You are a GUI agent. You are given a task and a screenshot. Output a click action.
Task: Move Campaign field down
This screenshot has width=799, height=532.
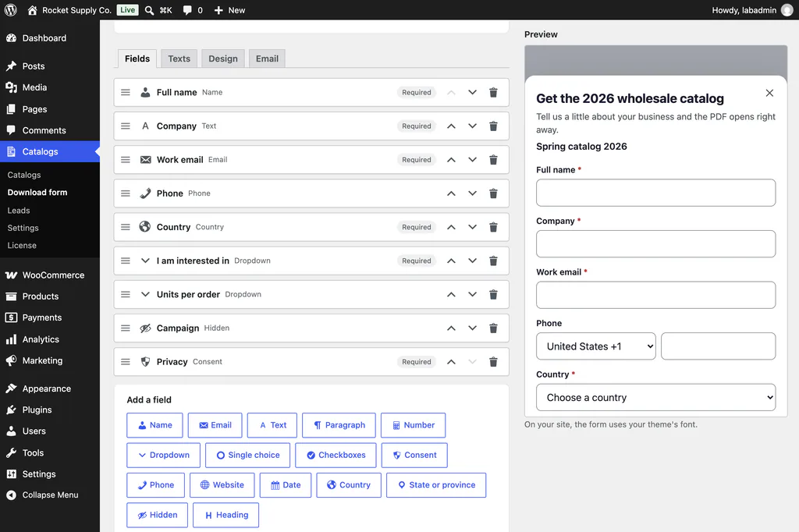pyautogui.click(x=472, y=328)
